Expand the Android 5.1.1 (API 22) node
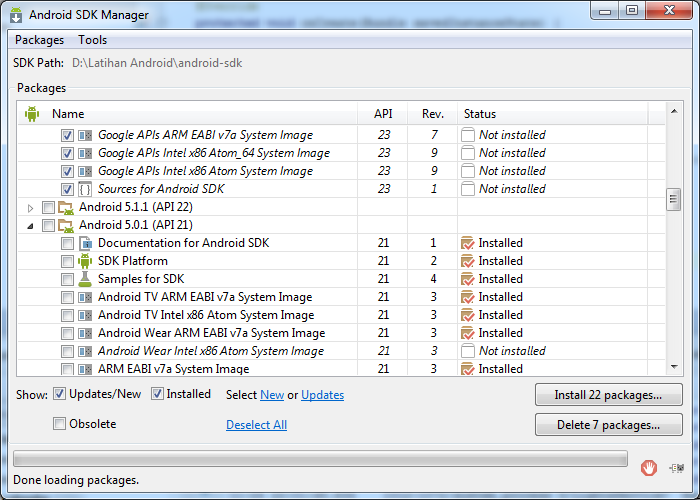Screen dimensions: 700x501 [x=31, y=207]
